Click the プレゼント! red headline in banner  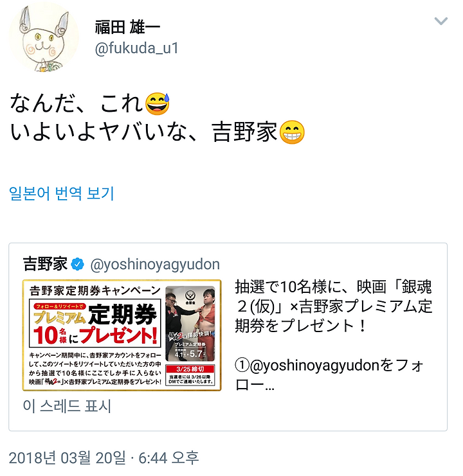[118, 335]
